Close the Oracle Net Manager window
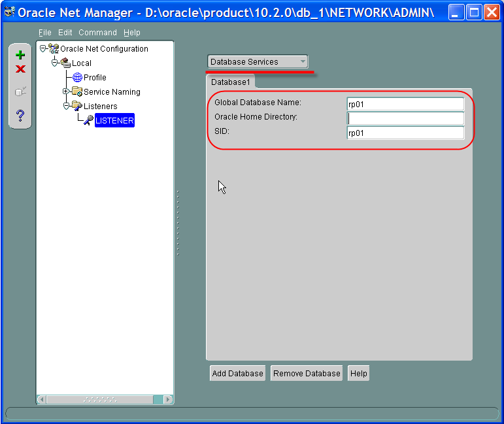This screenshot has height=424, width=504. 492,12
